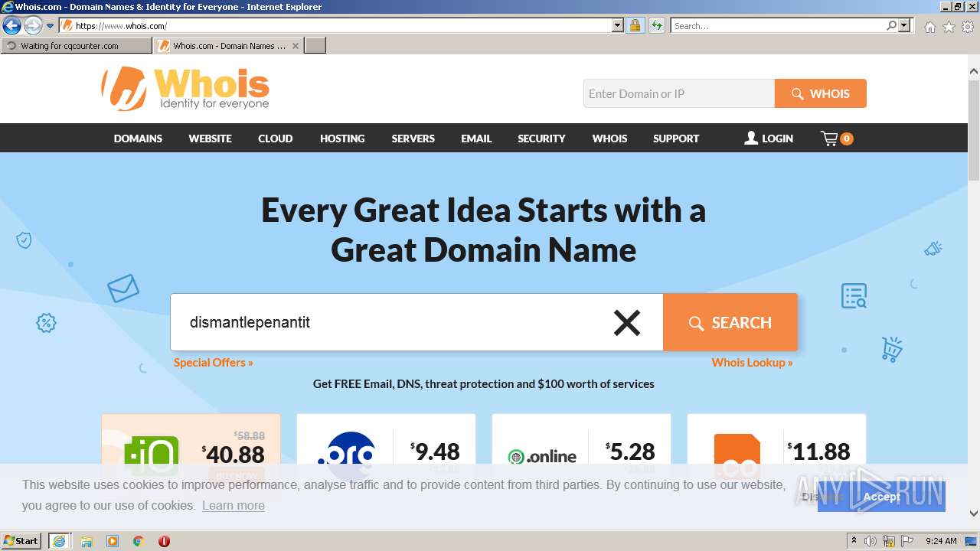
Task: Open the media player taskbar icon
Action: tap(113, 541)
